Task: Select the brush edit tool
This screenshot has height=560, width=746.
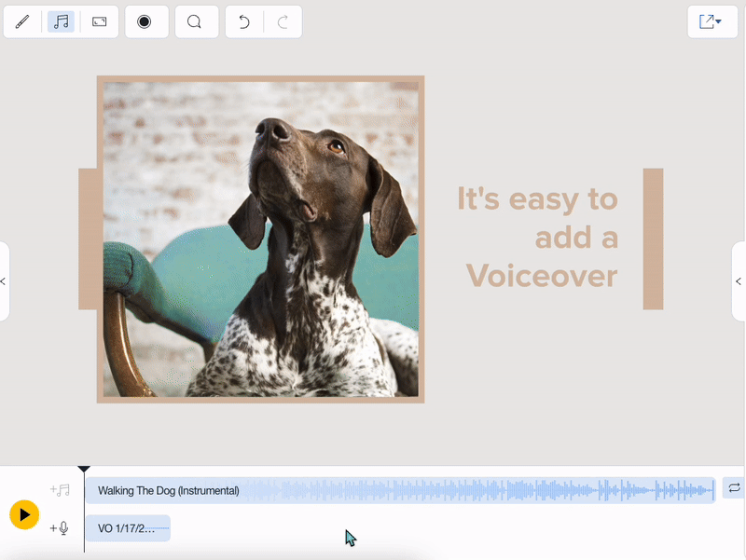Action: click(x=23, y=21)
